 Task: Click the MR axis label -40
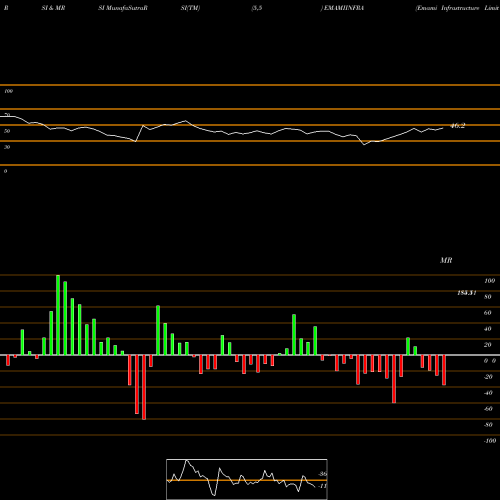click(x=488, y=393)
